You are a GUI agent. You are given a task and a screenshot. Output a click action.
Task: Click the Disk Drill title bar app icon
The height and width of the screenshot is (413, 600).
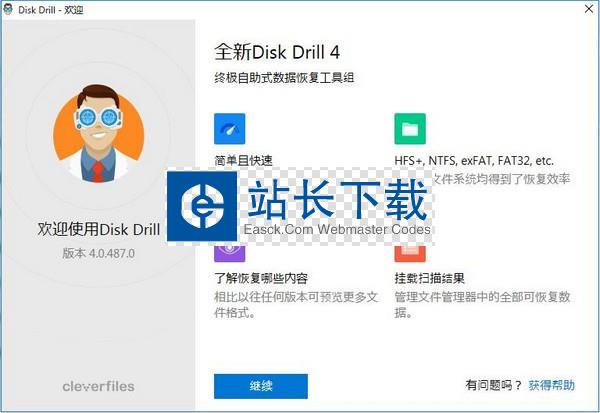[8, 9]
